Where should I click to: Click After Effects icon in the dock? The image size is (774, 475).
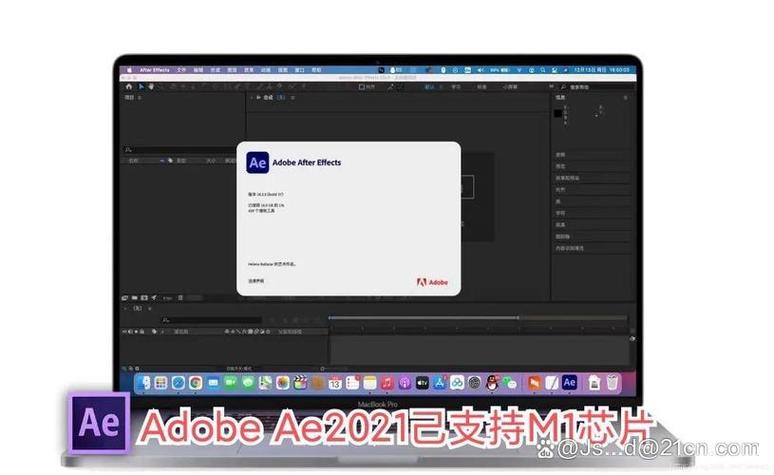(569, 383)
